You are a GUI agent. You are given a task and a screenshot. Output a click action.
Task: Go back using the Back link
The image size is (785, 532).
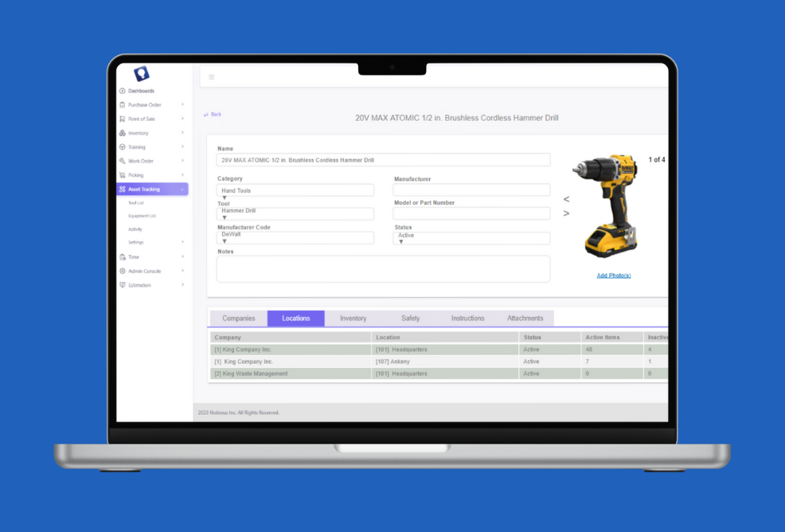(x=213, y=115)
